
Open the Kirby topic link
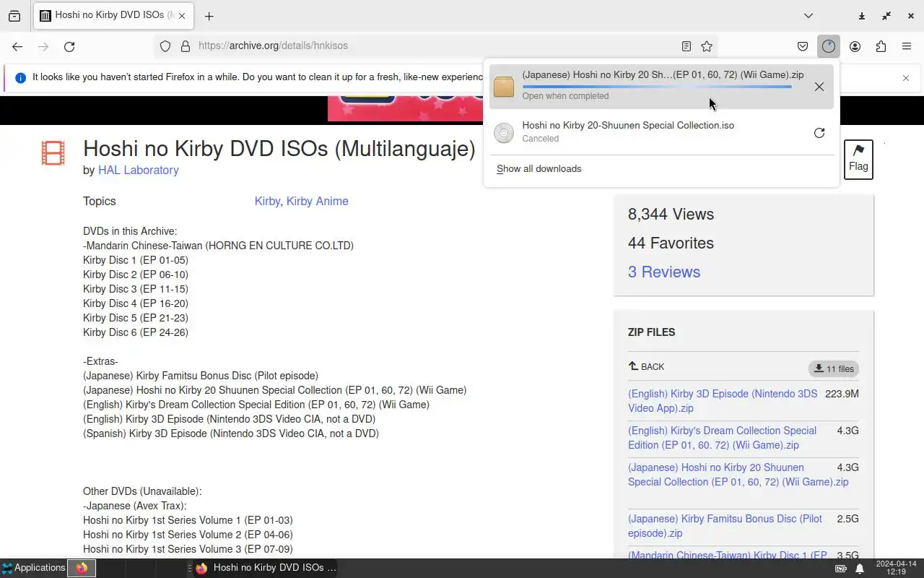point(267,201)
